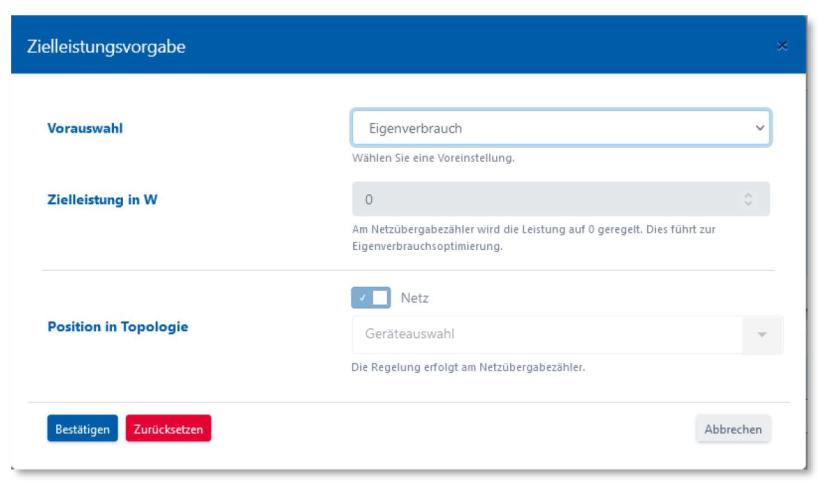Click the Netz label next to toggle
Viewport: 820px width, 484px height.
(414, 298)
